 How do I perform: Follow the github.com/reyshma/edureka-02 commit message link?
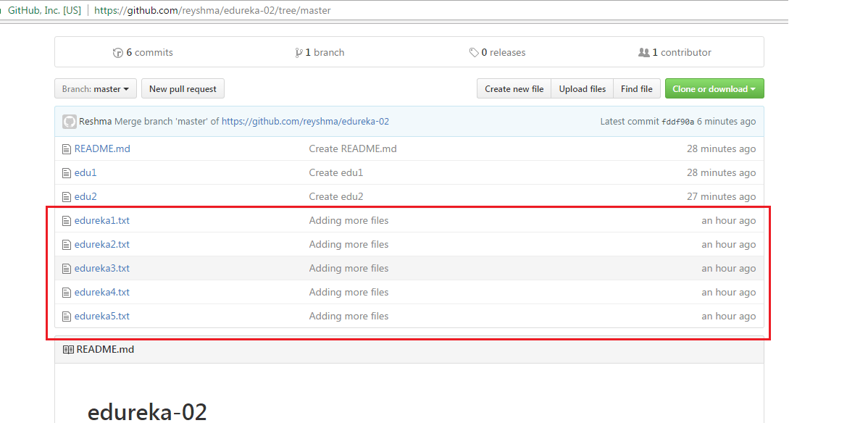[306, 121]
